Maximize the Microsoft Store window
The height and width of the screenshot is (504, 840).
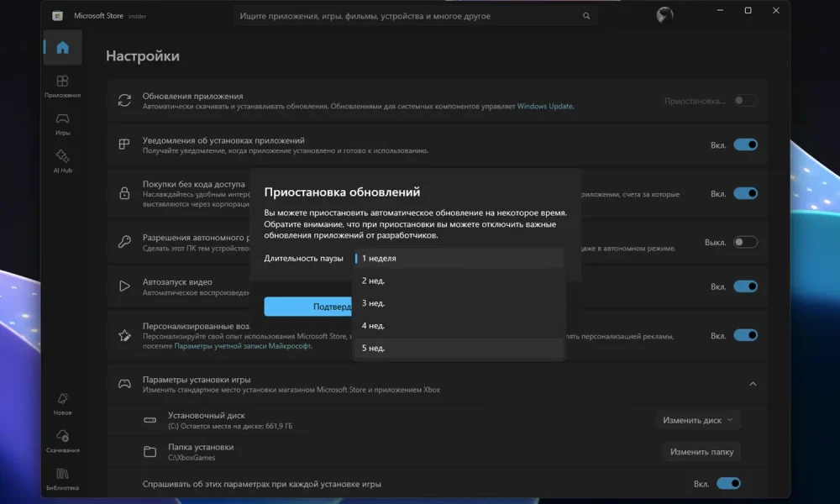pyautogui.click(x=748, y=10)
